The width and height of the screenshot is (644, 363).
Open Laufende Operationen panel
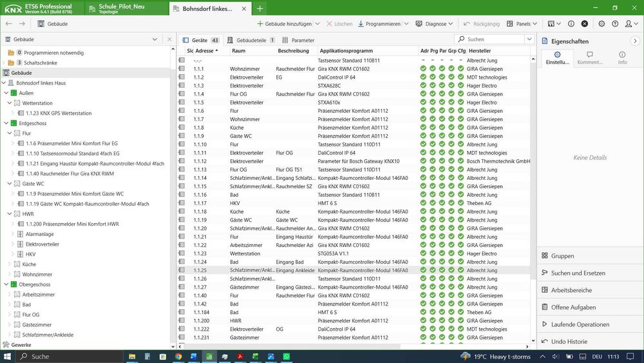pyautogui.click(x=590, y=324)
